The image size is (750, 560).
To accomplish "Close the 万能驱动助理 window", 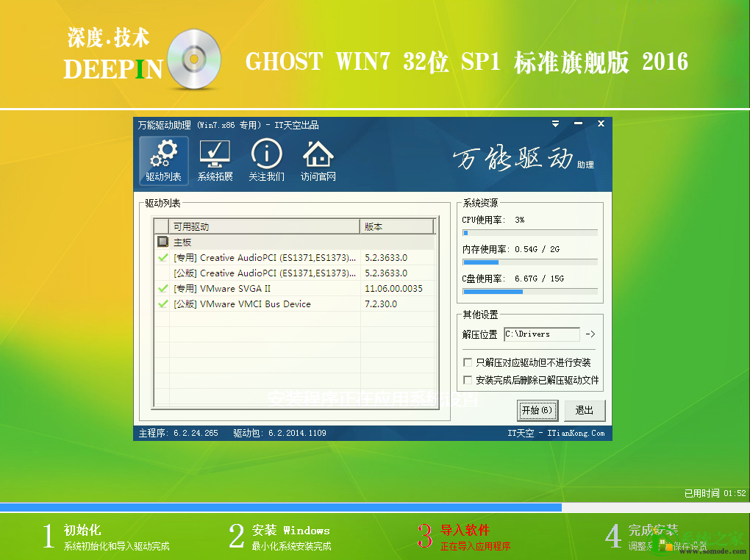I will (601, 124).
